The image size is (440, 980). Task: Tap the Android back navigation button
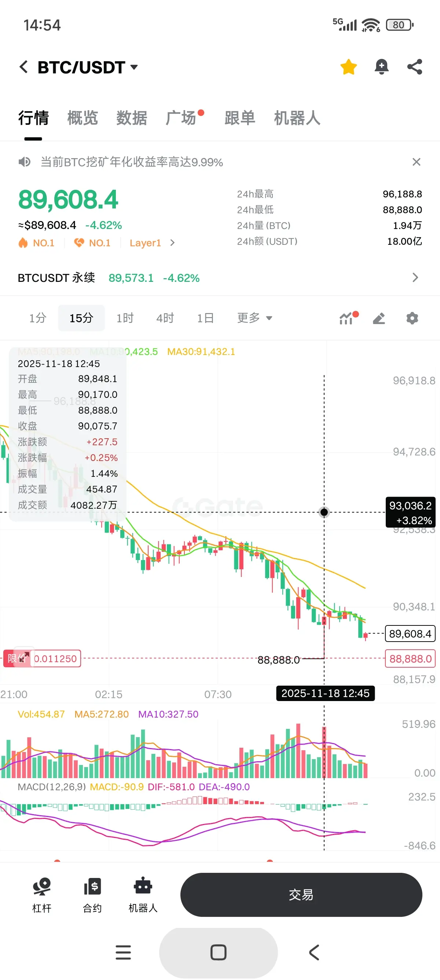pyautogui.click(x=314, y=952)
